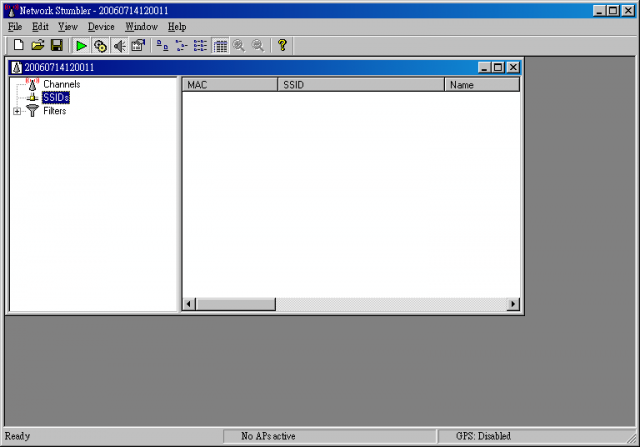Open options with the properties icon
Viewport: 640px width, 447px height.
click(x=138, y=45)
